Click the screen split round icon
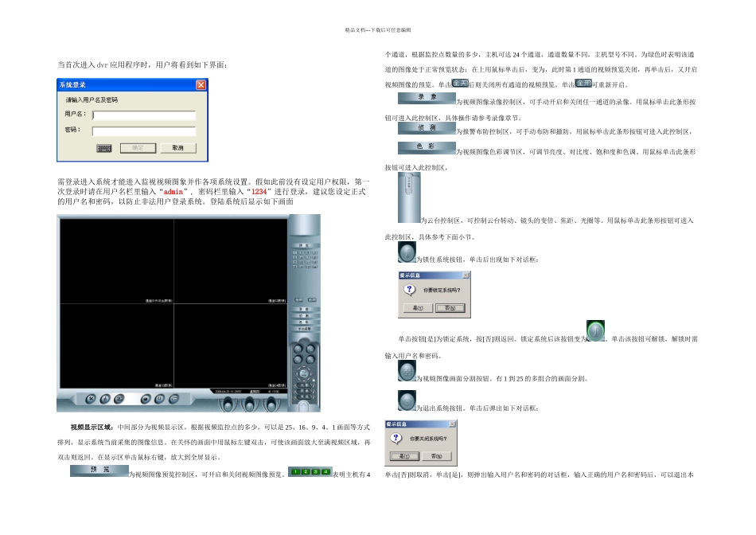Screen dimensions: 756x535 coord(407,371)
